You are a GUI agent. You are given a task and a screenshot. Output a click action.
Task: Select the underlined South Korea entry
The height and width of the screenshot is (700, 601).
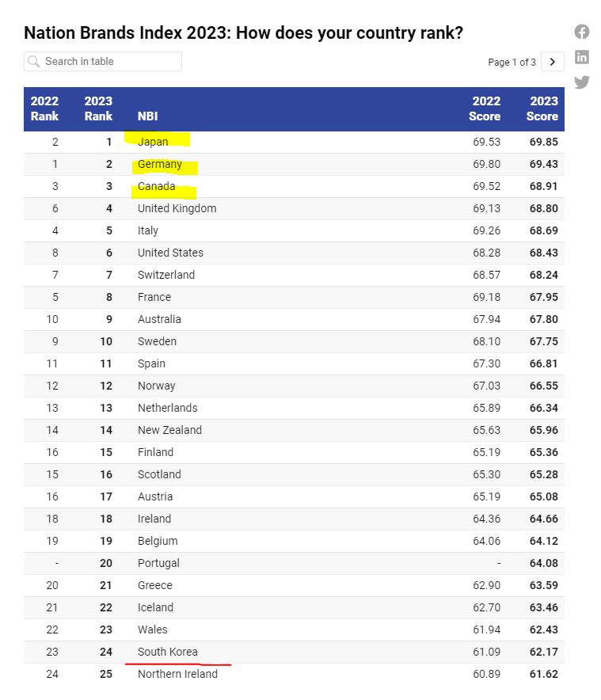pyautogui.click(x=168, y=652)
